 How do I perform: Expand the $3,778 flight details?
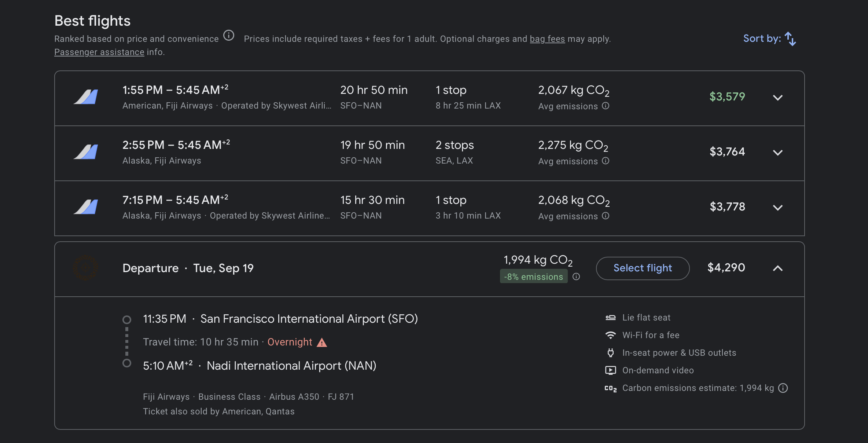click(x=777, y=208)
